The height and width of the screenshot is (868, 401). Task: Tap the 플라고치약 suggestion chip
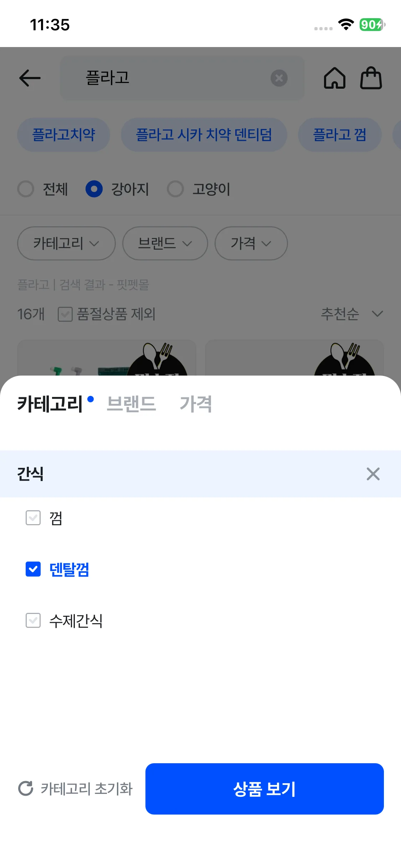[64, 135]
